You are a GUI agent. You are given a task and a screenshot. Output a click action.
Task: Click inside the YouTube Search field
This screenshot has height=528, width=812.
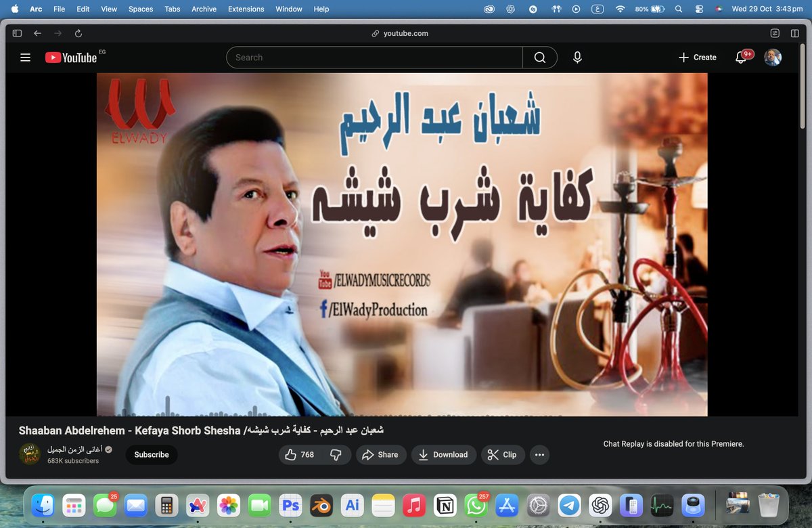pyautogui.click(x=374, y=58)
